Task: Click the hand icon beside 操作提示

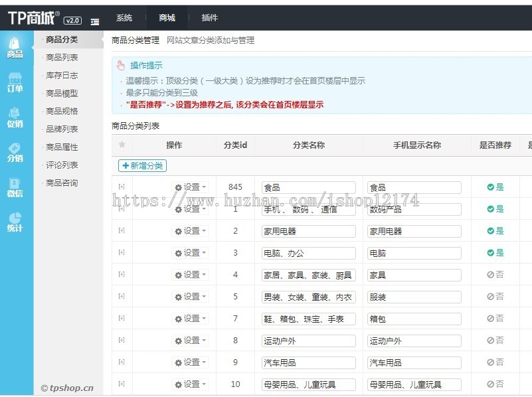Action: coord(120,65)
